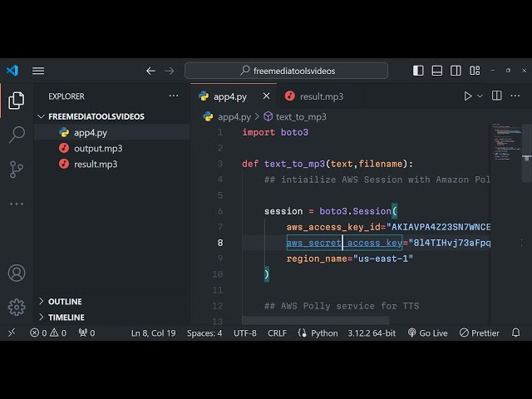Open output.mp3 in the Explorer tree
532x399 pixels.
97,148
